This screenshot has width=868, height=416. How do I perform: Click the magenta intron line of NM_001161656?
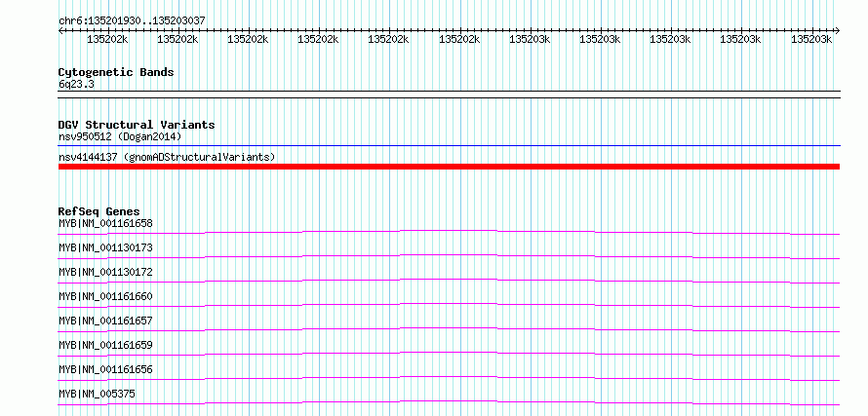(449, 378)
